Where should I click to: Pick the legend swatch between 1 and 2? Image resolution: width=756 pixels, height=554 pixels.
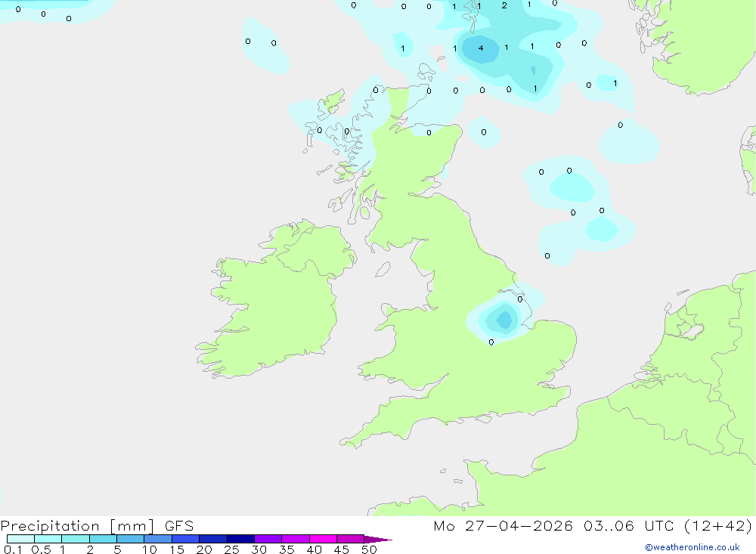76,539
